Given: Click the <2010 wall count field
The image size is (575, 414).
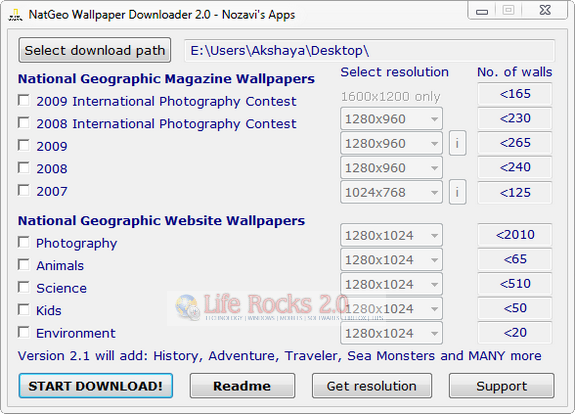Looking at the screenshot, I should pos(515,235).
